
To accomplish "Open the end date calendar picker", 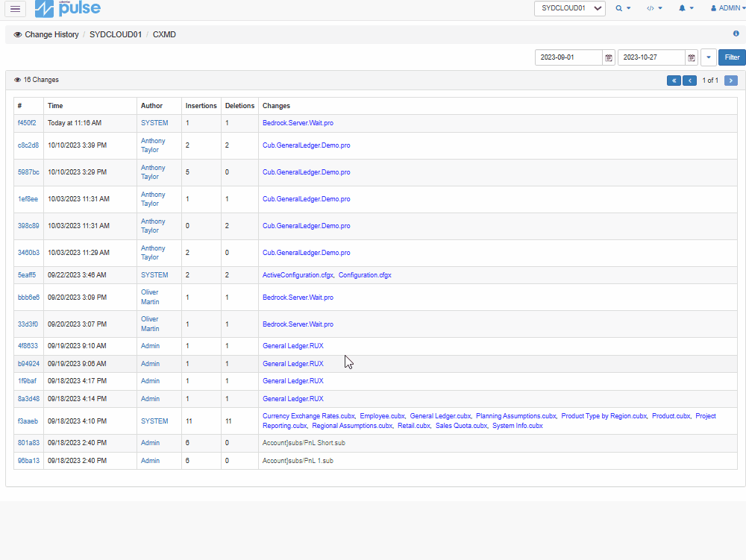I will [x=692, y=57].
